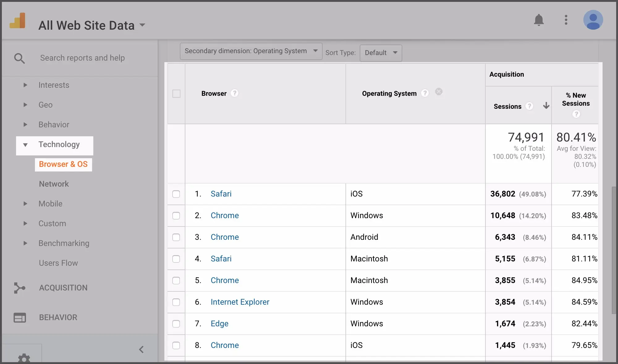Screen dimensions: 618x364
Task: Select the Behavior section icon
Action: point(19,317)
